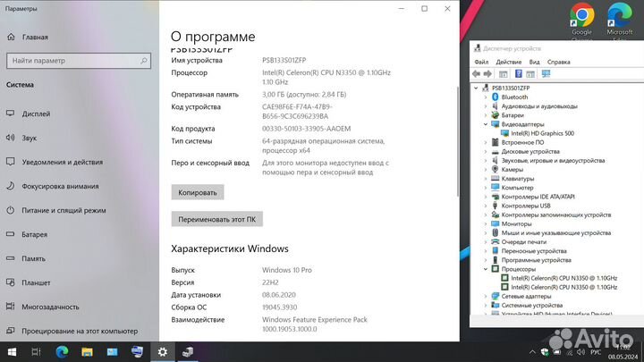Open Google Chrome desktop shortcut
Viewport: 644px width, 362px height.
click(x=582, y=20)
